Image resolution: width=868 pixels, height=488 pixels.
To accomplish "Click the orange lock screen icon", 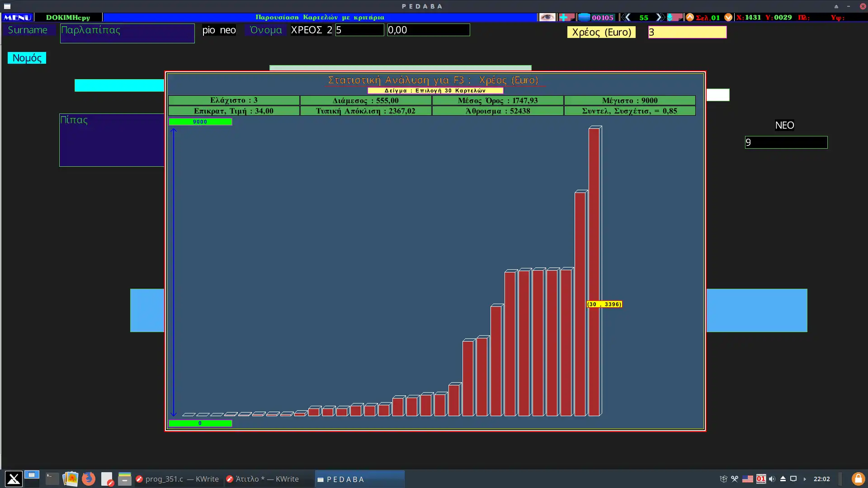I will tap(858, 479).
